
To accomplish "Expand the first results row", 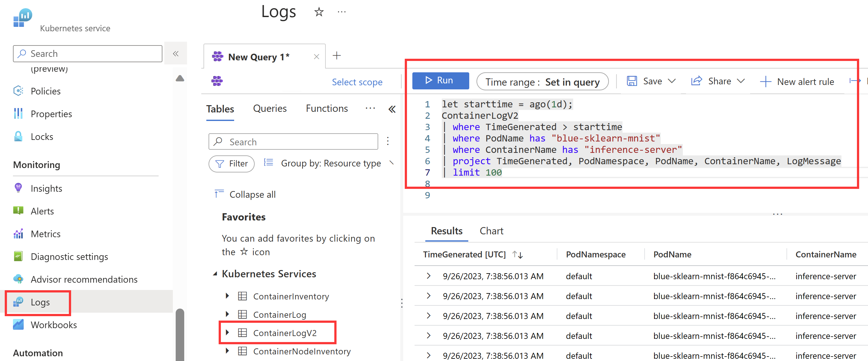I will coord(428,276).
